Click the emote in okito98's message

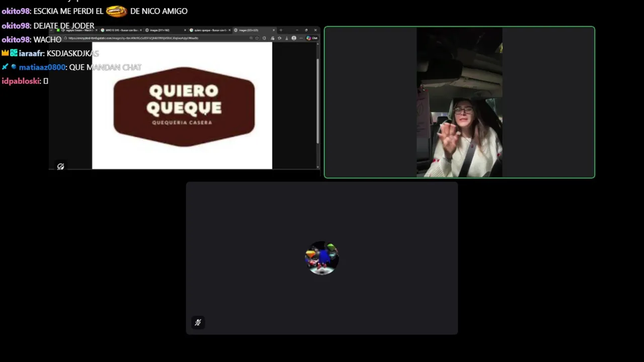(x=116, y=11)
